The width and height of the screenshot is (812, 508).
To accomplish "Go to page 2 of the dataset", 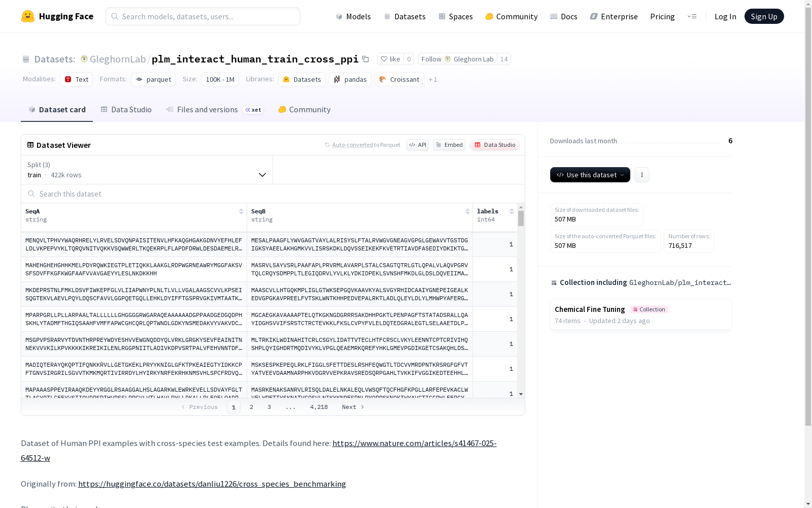I will pos(251,407).
